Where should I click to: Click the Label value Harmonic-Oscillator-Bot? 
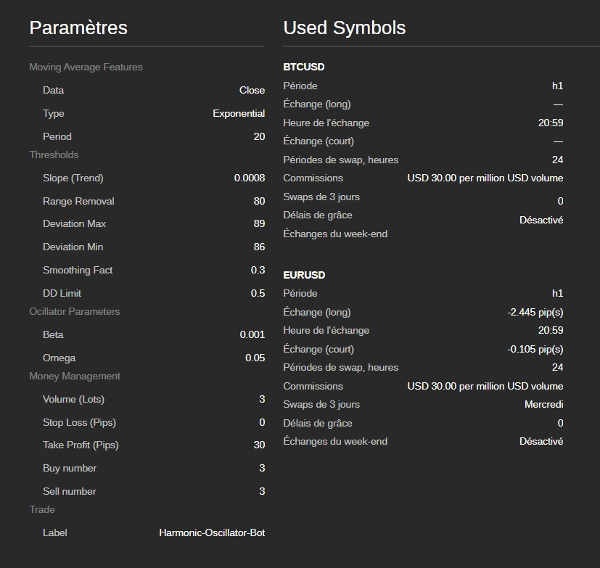point(212,533)
